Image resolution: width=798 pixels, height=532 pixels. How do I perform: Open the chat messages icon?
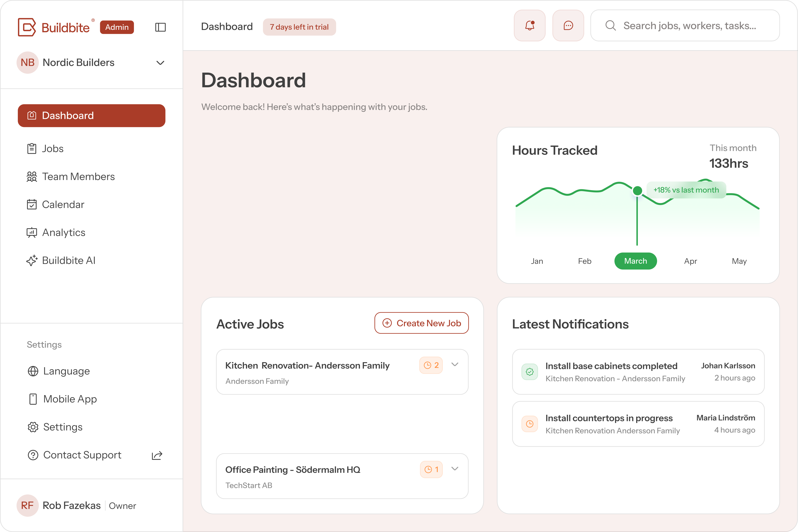568,25
